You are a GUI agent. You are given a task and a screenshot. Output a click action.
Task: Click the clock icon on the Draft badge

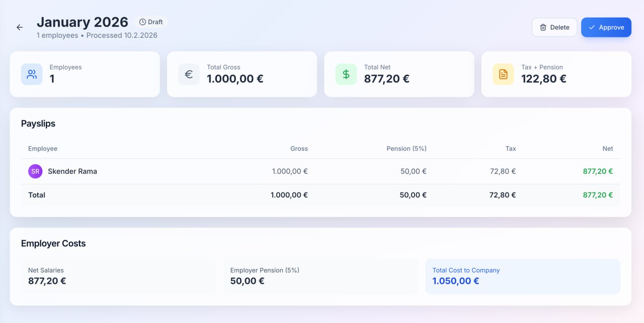coord(142,22)
